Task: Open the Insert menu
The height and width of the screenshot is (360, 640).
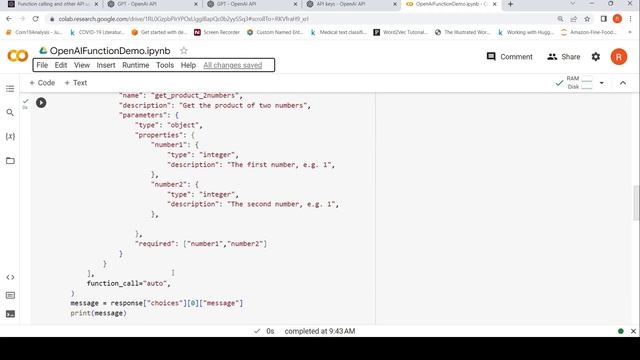Action: [106, 65]
